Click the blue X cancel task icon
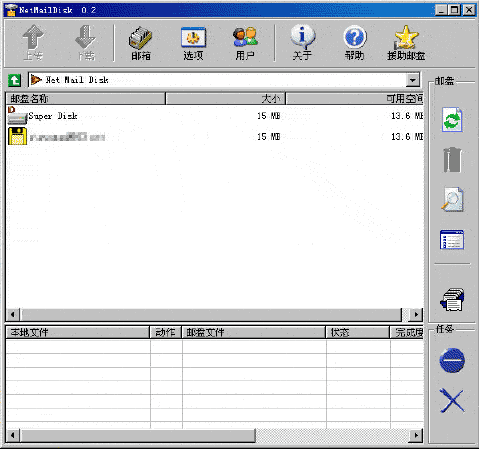This screenshot has width=479, height=449. [x=452, y=400]
